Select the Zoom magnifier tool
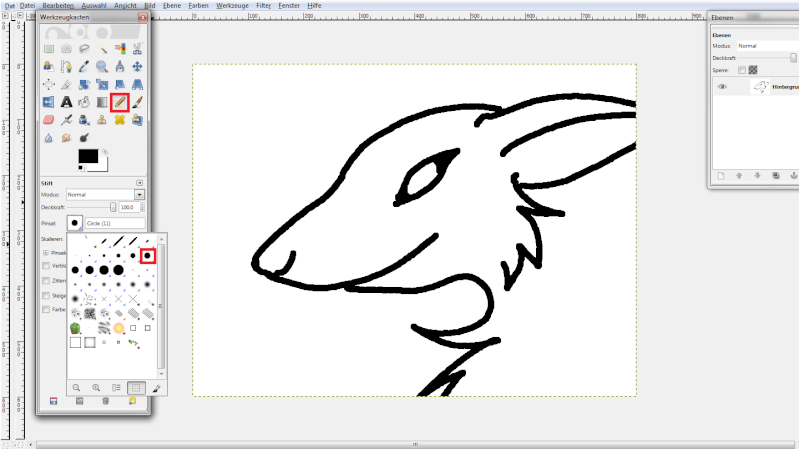Screen dimensions: 799x449 [x=102, y=67]
